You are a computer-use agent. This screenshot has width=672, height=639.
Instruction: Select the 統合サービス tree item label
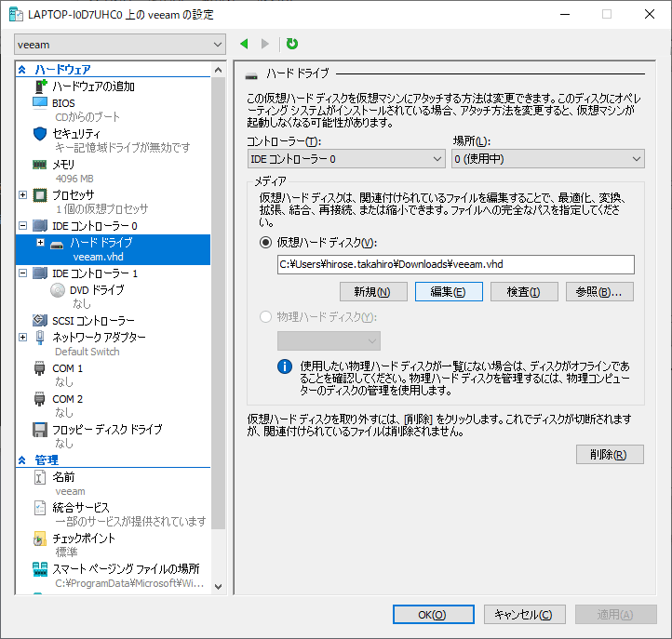pos(81,508)
